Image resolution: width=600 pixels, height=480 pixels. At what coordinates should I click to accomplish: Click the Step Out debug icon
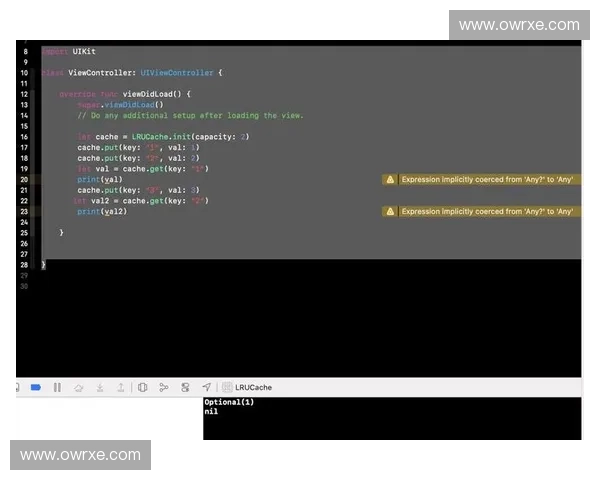coord(121,388)
